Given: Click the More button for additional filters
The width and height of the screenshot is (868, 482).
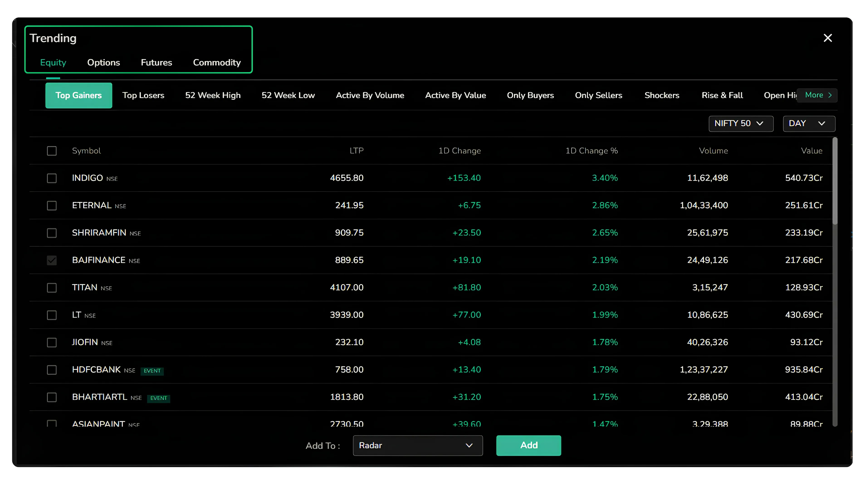Looking at the screenshot, I should (x=817, y=95).
